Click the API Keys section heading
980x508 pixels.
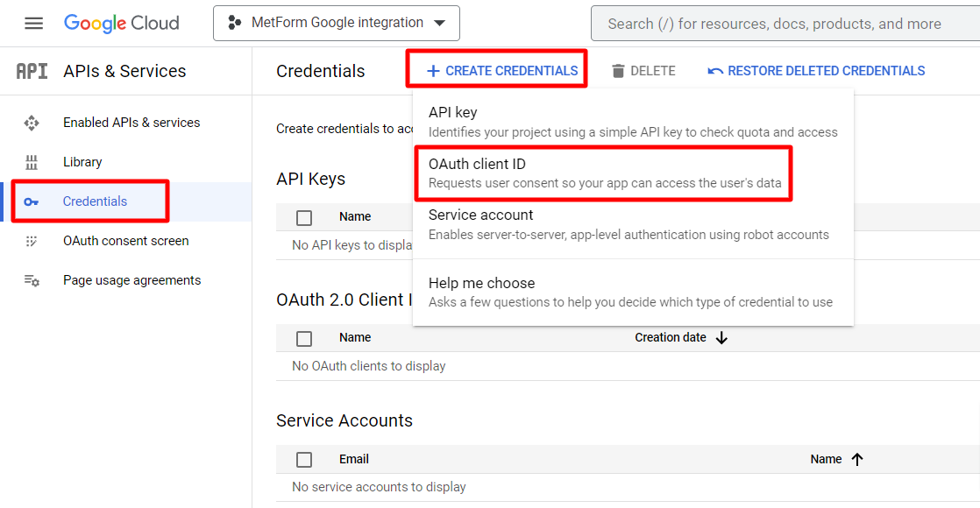310,180
